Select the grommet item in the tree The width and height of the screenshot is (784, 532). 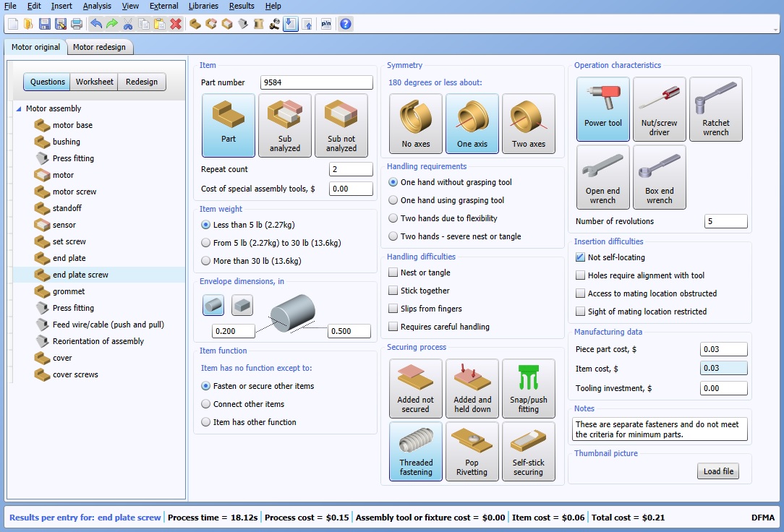tap(69, 291)
